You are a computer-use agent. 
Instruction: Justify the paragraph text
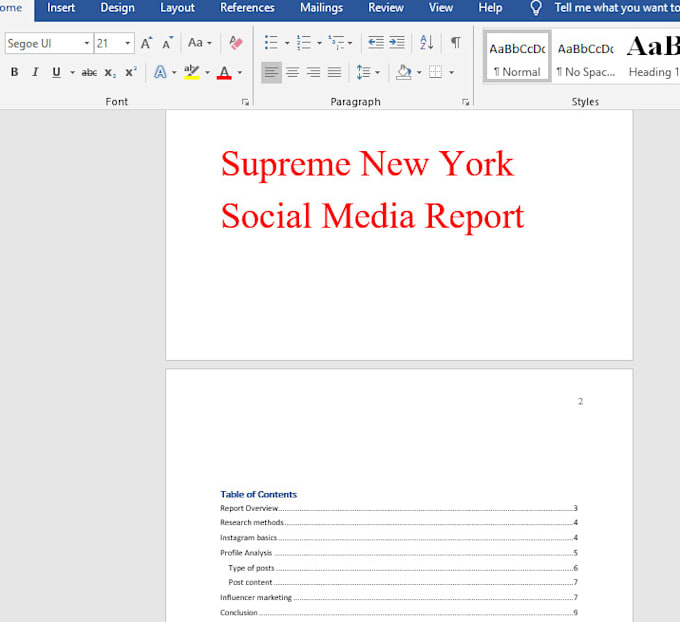(334, 72)
